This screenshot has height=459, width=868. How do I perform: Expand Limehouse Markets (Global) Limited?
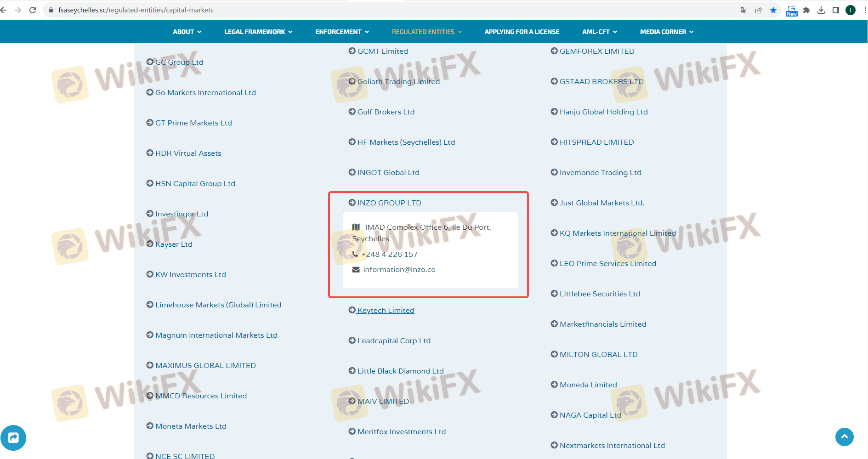click(x=218, y=305)
